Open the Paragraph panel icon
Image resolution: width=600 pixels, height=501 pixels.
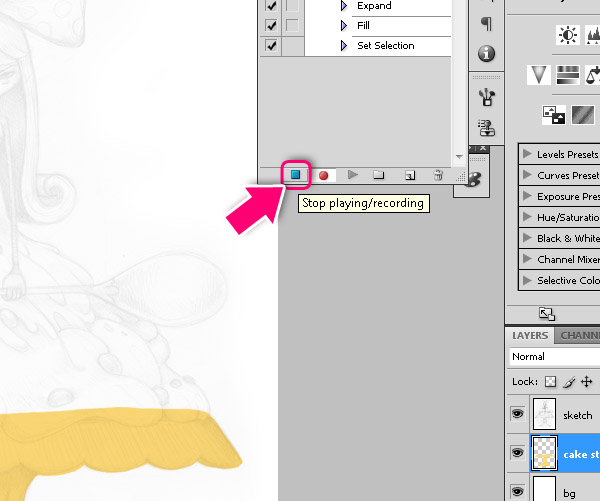tap(486, 23)
